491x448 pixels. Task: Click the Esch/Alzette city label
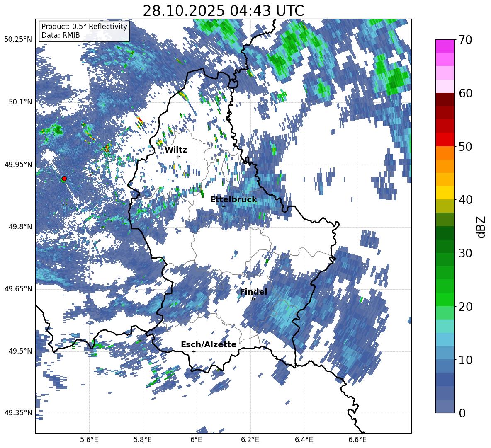[209, 344]
